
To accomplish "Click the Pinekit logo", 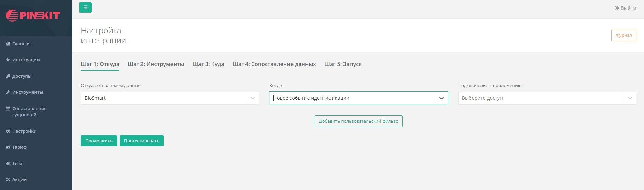I will pyautogui.click(x=33, y=16).
